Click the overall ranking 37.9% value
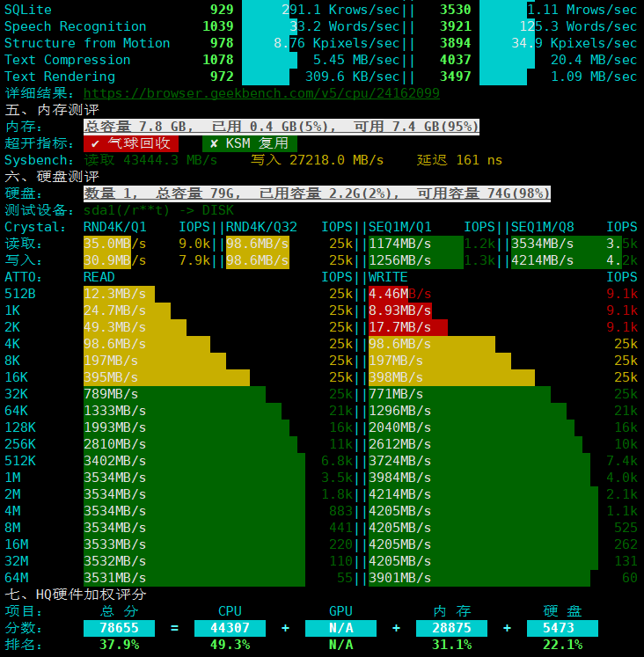Viewport: 644px width, 657px height. [x=119, y=645]
